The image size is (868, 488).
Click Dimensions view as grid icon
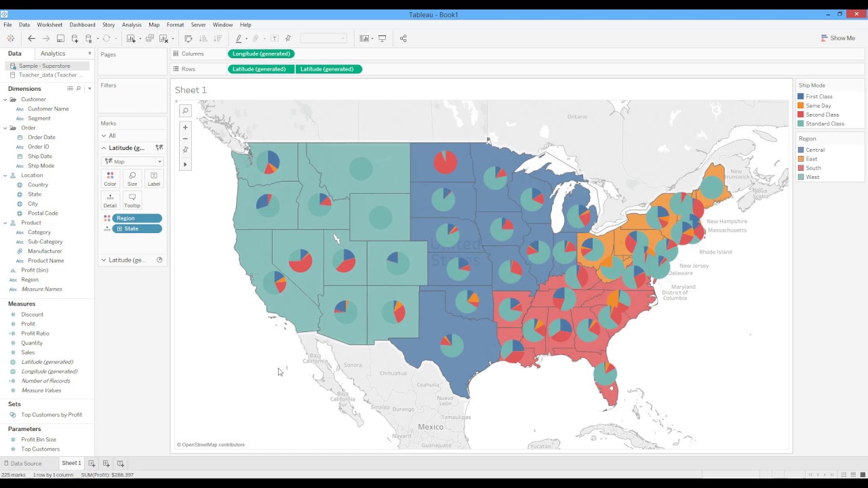(70, 89)
